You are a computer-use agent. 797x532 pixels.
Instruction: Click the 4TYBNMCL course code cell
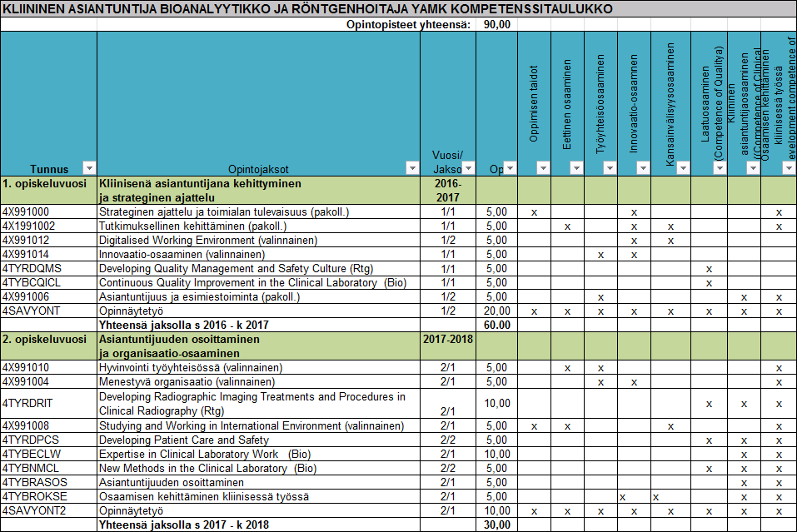48,468
